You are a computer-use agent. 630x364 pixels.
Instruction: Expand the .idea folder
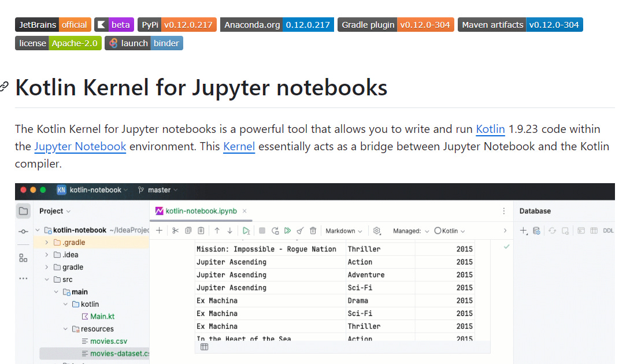coord(47,255)
